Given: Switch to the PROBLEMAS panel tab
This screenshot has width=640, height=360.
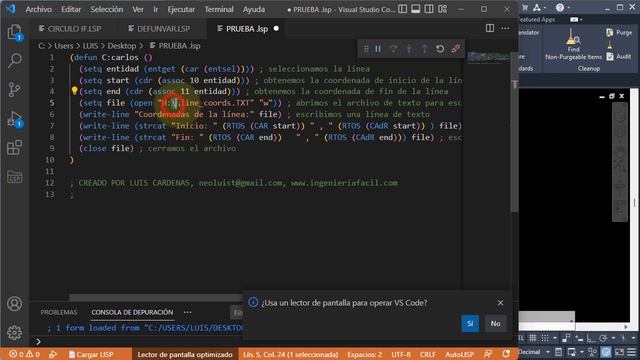Looking at the screenshot, I should point(59,312).
